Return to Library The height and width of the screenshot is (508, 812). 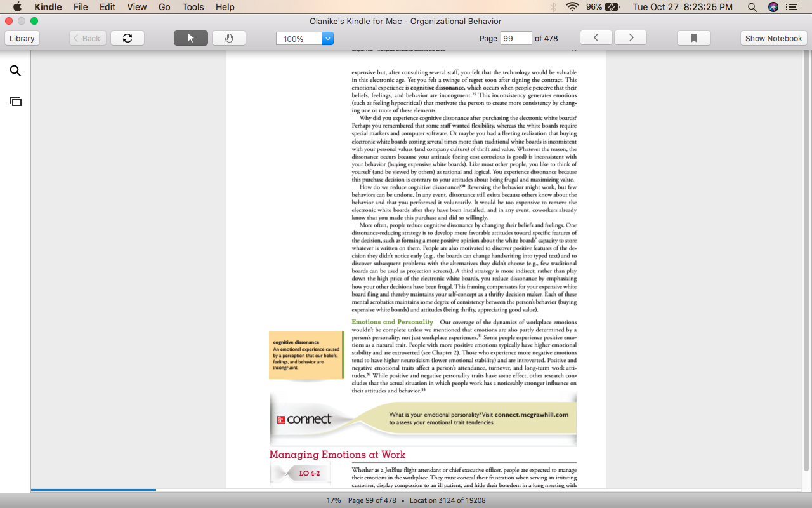tap(22, 38)
